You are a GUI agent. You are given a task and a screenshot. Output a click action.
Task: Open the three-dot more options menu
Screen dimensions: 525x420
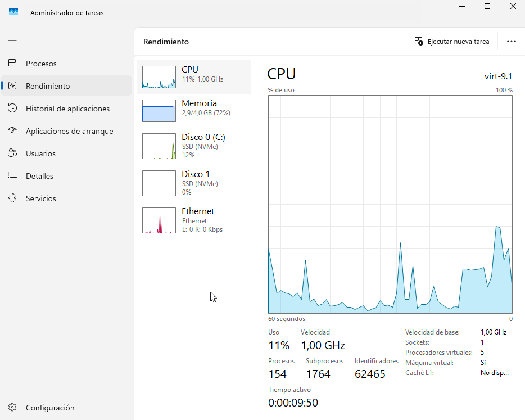(x=511, y=42)
